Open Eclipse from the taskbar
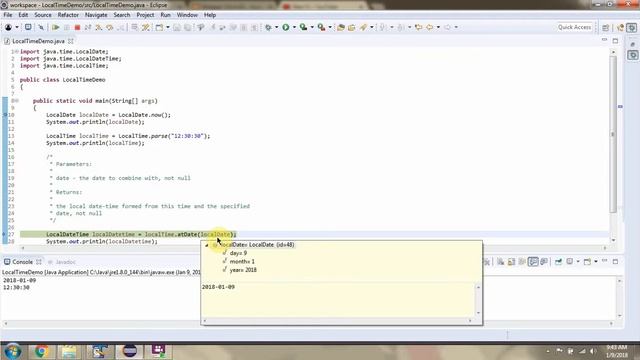 pyautogui.click(x=130, y=351)
